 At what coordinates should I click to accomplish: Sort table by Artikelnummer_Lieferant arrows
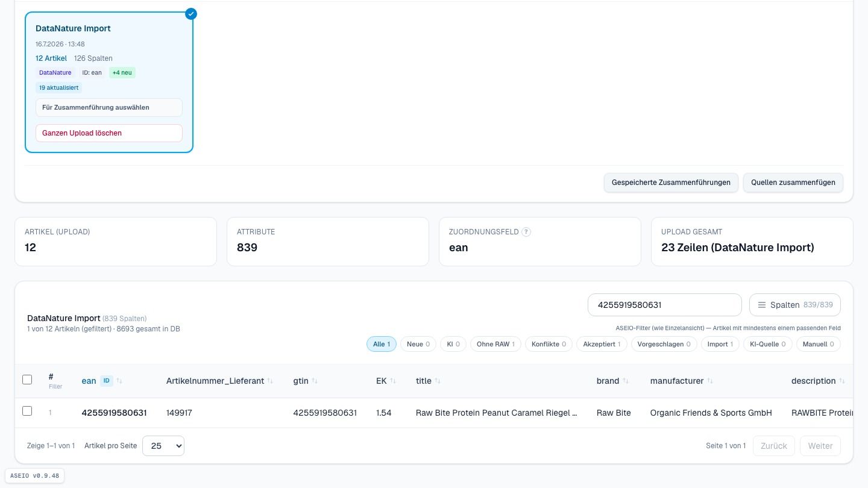270,381
